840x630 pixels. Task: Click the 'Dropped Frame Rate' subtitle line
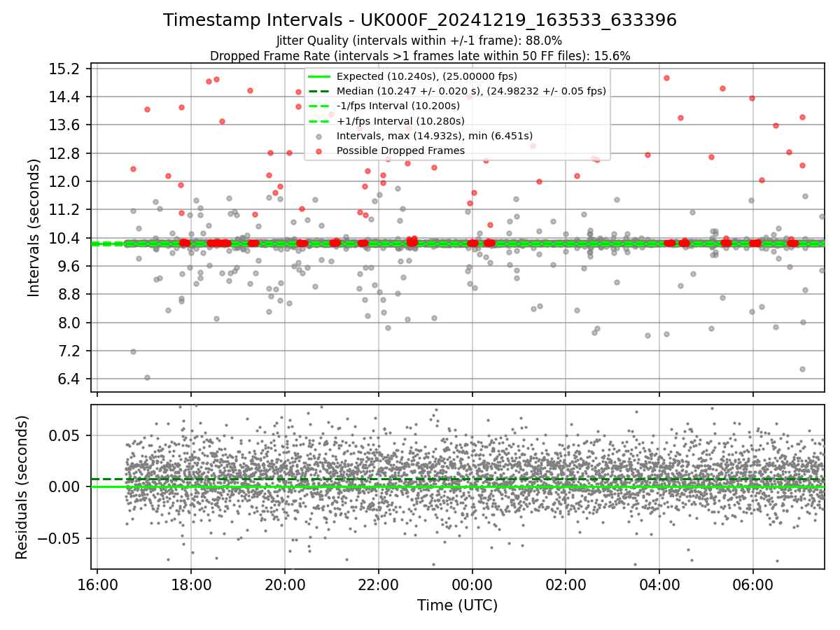(420, 56)
